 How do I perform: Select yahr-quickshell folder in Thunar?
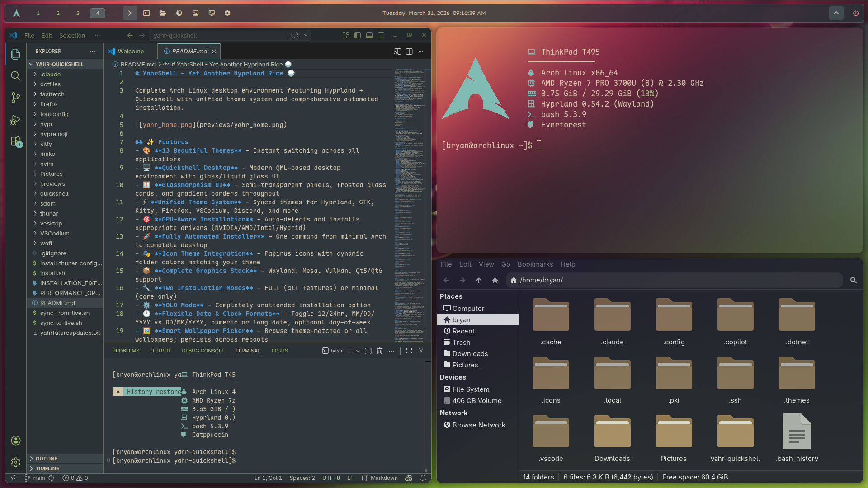pyautogui.click(x=735, y=438)
